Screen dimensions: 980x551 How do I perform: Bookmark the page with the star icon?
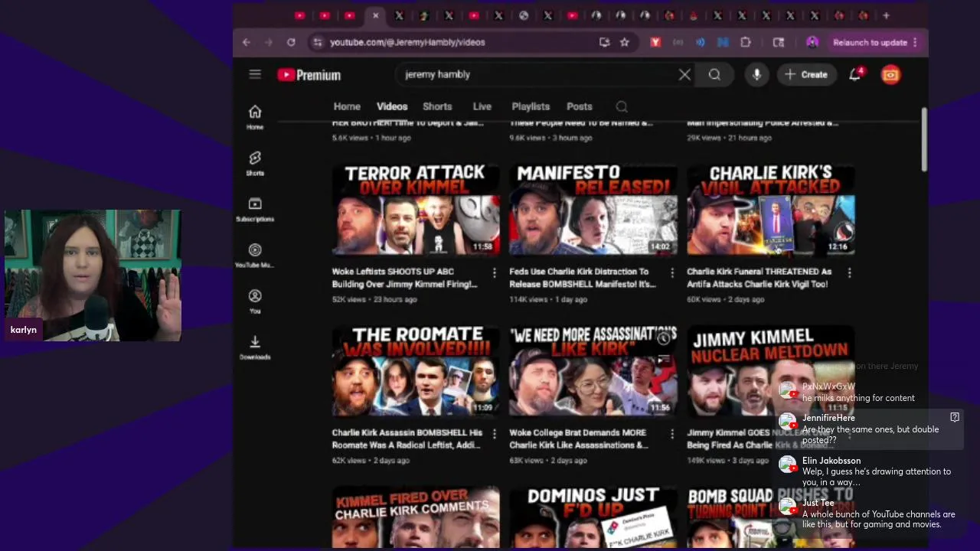point(625,42)
